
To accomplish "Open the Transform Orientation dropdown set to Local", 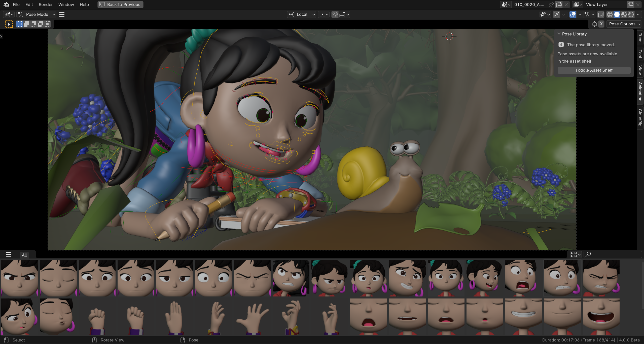I will [301, 14].
